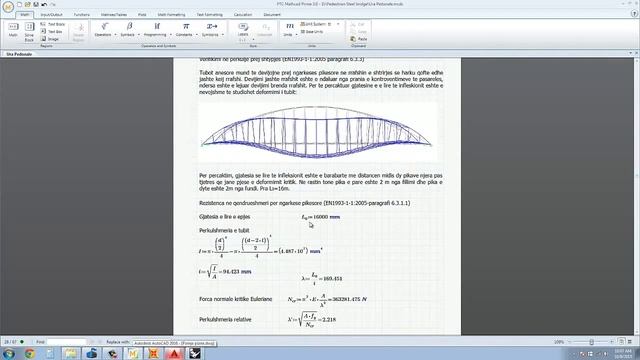Screen dimensions: 640x360
Task: Open the Constants gallery
Action: (184, 29)
